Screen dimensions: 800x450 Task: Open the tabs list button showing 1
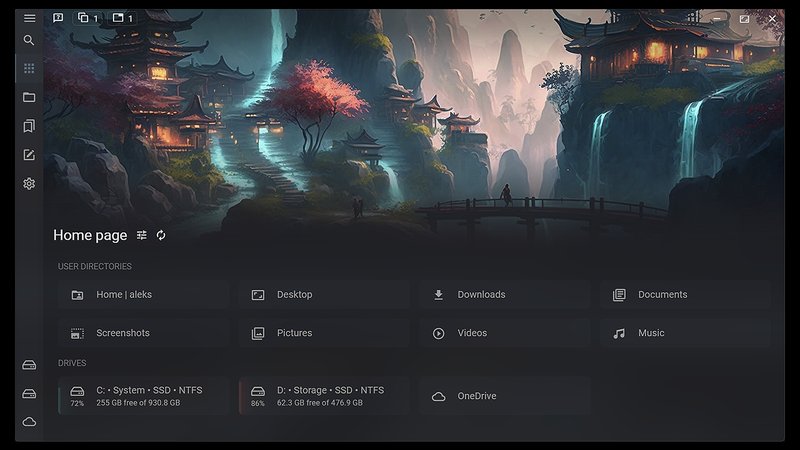123,18
